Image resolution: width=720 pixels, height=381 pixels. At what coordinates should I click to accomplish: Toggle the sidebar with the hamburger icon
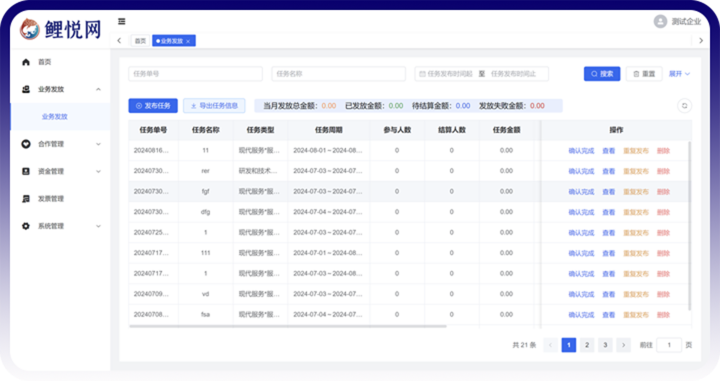(122, 21)
